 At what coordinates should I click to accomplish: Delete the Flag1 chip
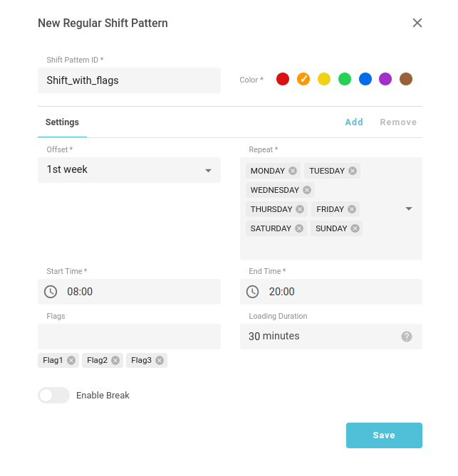pos(71,361)
